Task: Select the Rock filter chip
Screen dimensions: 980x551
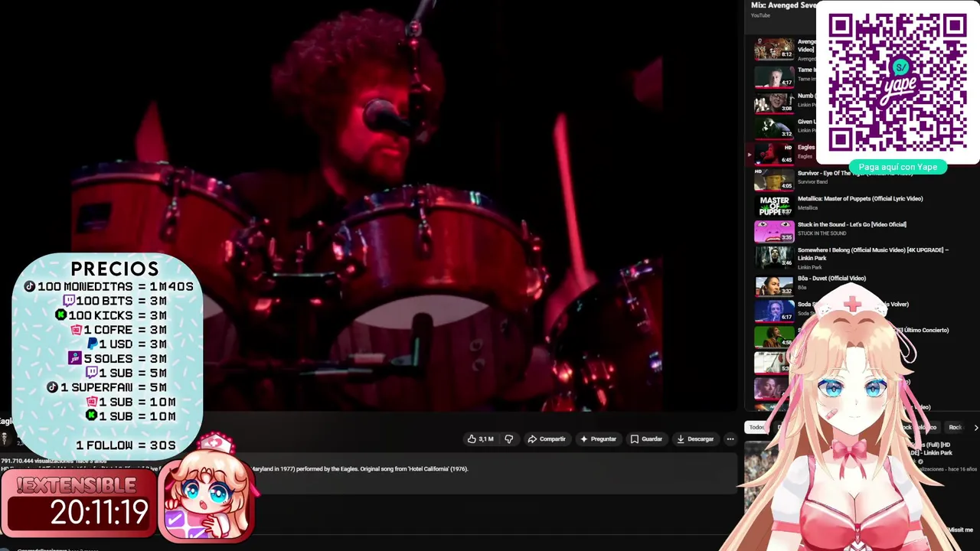Action: click(955, 427)
